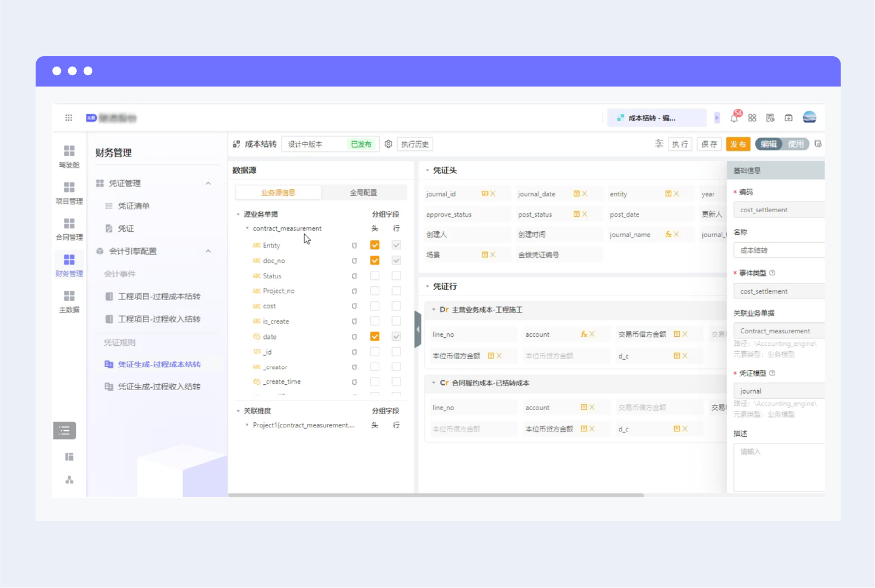The width and height of the screenshot is (875, 588).
Task: Collapse the 凭证管理 menu group
Action: [x=208, y=184]
